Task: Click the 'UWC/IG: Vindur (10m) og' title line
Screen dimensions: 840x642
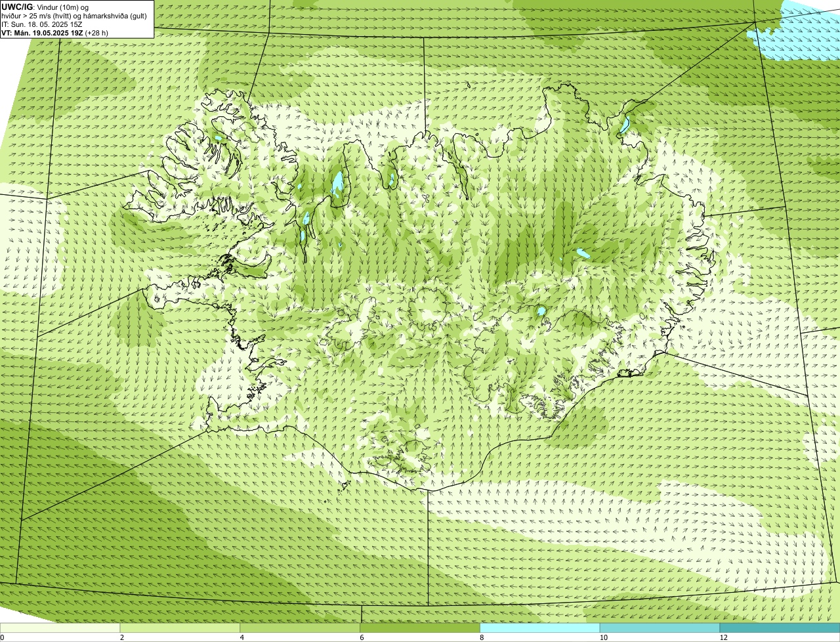Action: pos(45,7)
